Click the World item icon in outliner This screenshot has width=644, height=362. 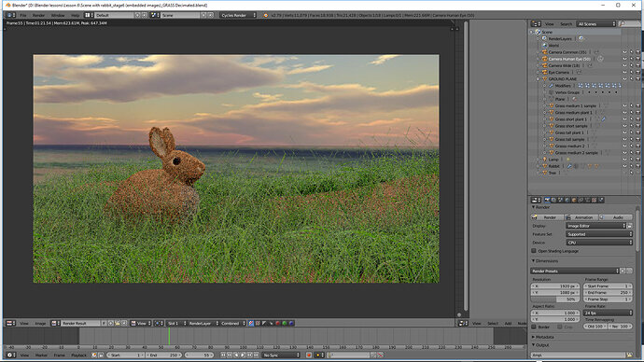(545, 45)
